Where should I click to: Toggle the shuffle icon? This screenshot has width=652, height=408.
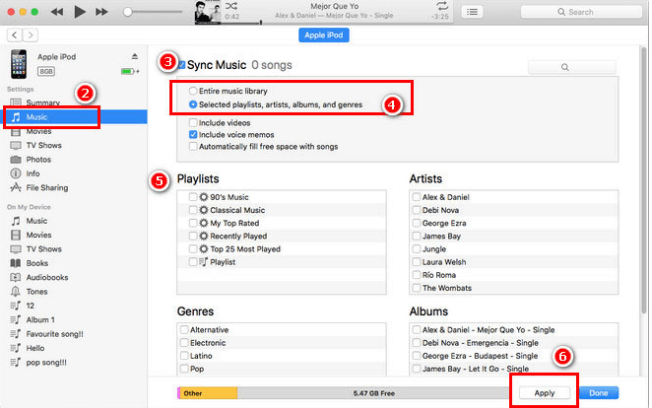[x=231, y=6]
